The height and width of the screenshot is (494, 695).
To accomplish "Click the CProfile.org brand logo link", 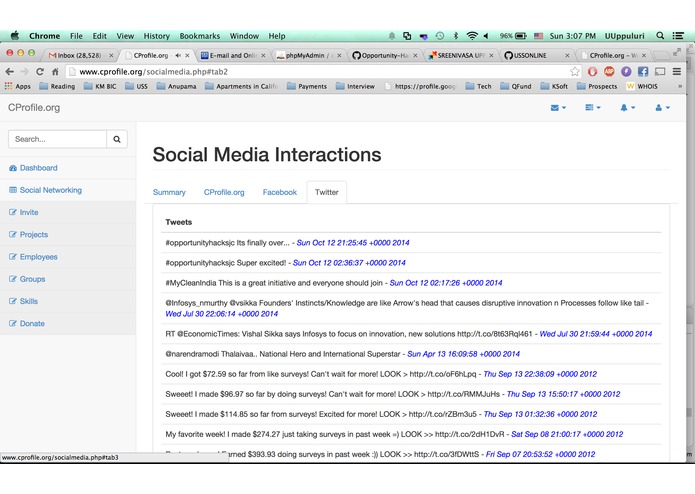I will 34,108.
